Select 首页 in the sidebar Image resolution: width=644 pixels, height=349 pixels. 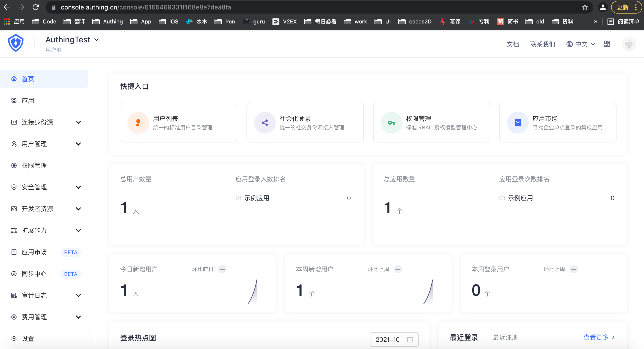coord(44,79)
